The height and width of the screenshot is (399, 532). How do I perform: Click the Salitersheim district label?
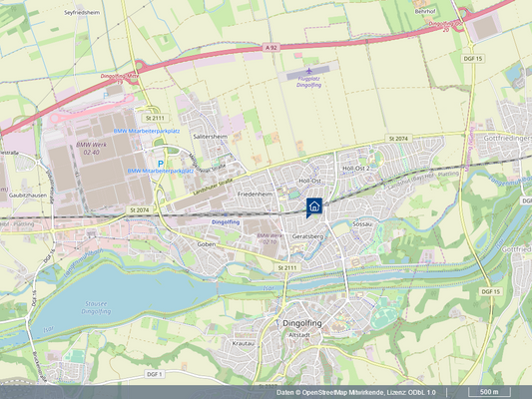tap(210, 137)
